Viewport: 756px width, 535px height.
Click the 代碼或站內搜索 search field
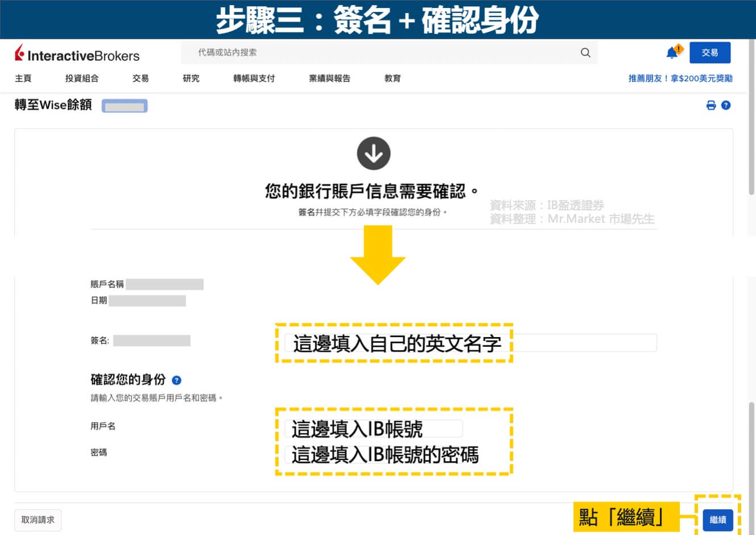(389, 52)
